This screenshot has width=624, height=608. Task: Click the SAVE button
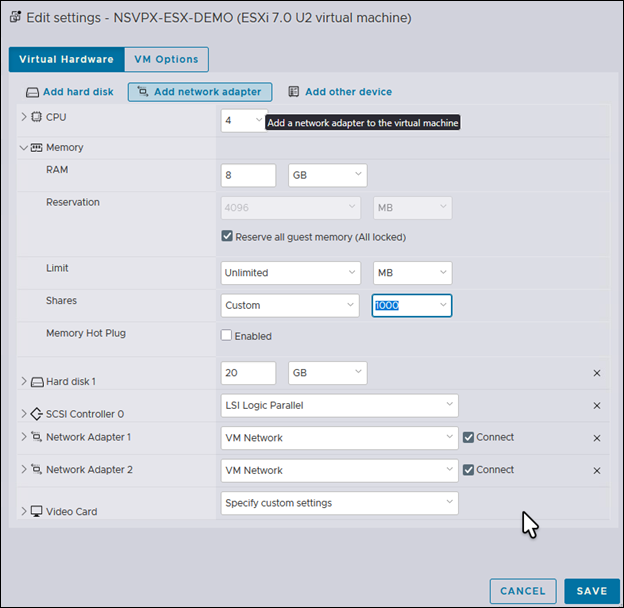tap(592, 591)
